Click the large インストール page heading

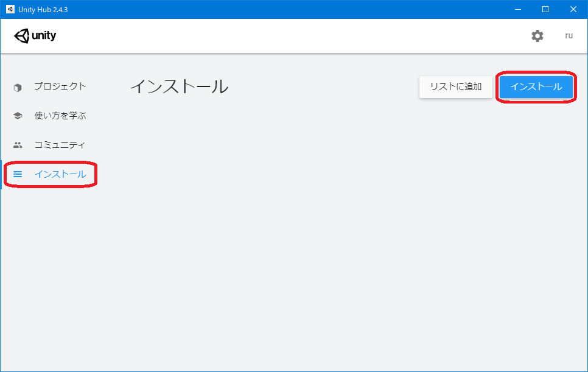179,86
